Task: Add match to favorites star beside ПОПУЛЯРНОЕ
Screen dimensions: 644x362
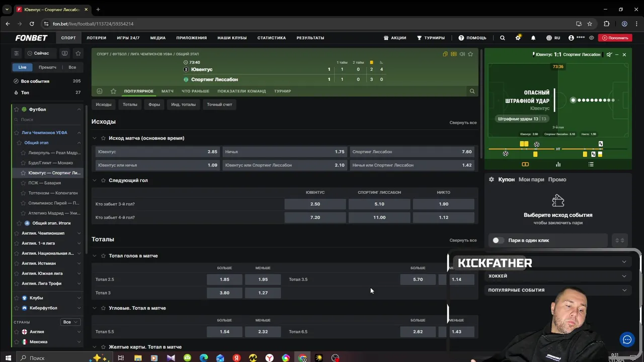Action: (x=113, y=91)
